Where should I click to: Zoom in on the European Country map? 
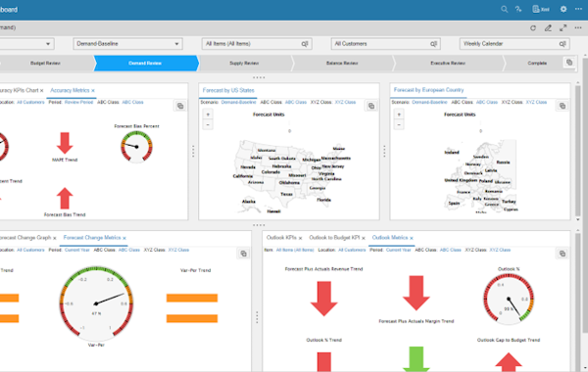(x=399, y=115)
